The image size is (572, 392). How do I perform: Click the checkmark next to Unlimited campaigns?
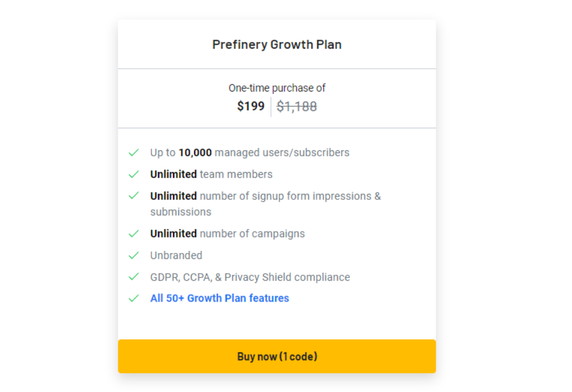click(134, 233)
